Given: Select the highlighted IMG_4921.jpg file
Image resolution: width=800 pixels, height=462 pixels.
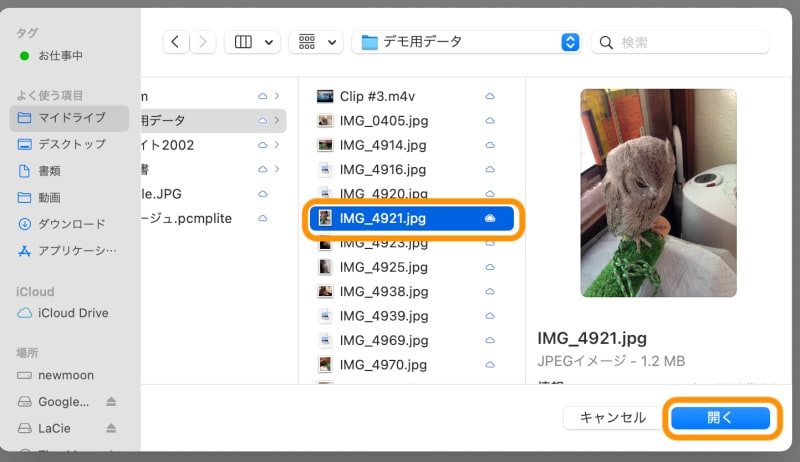Looking at the screenshot, I should [x=411, y=218].
